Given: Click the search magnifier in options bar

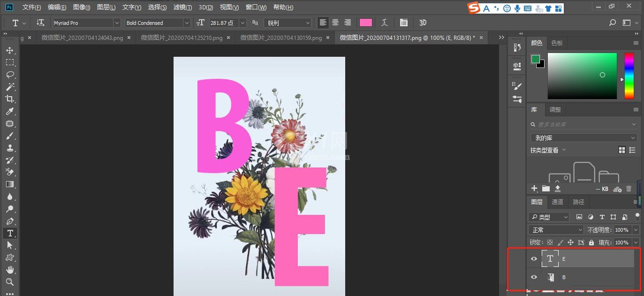Looking at the screenshot, I should pos(613,23).
